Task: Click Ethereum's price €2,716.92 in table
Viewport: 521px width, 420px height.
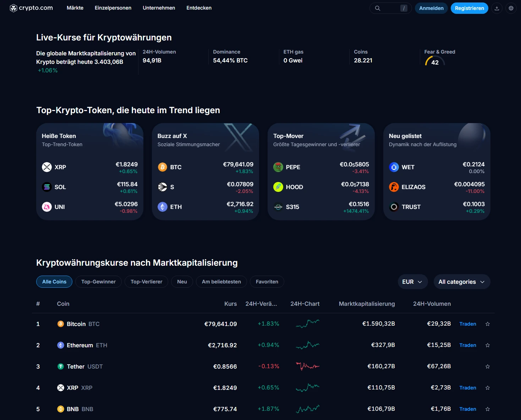Action: 223,345
